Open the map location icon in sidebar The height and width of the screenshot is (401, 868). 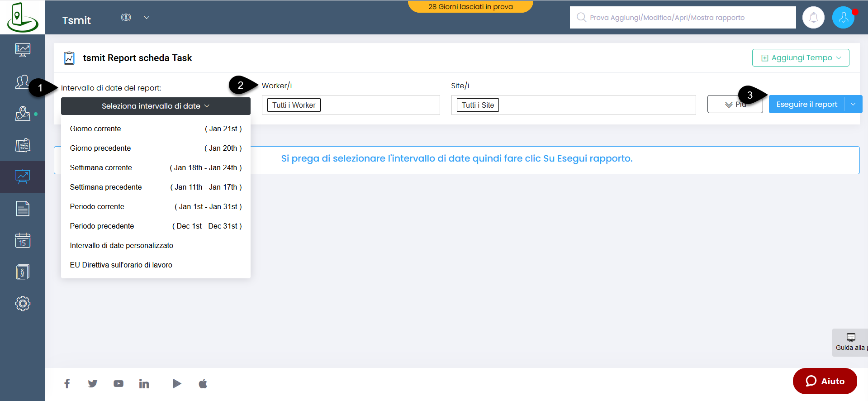(23, 114)
